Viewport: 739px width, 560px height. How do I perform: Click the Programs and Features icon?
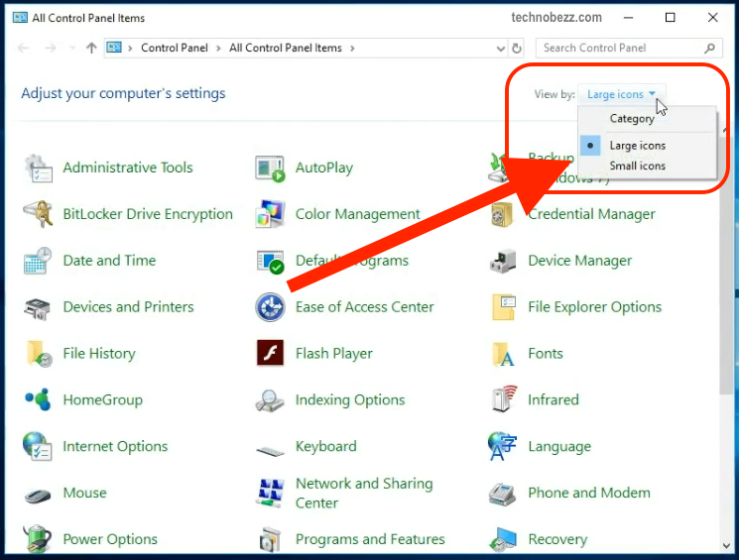tap(270, 540)
